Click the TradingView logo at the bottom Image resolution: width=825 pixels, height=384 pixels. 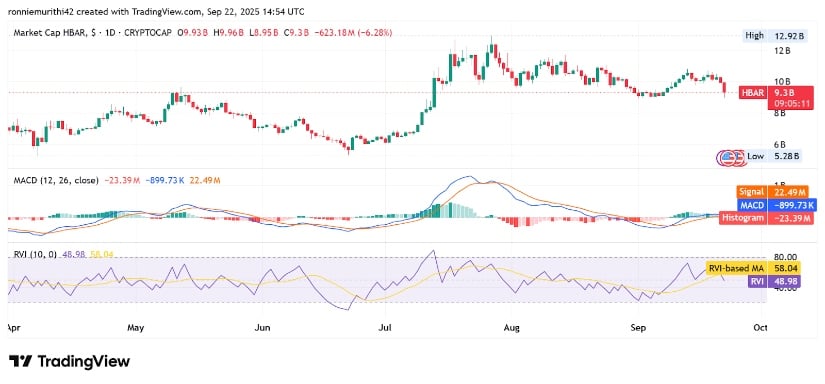point(69,361)
